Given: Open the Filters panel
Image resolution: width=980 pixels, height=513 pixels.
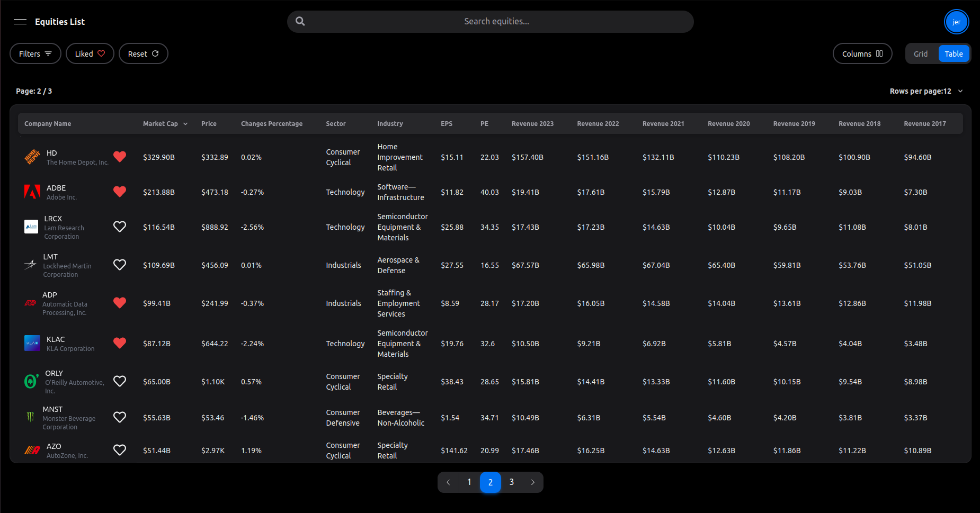Looking at the screenshot, I should [35, 53].
